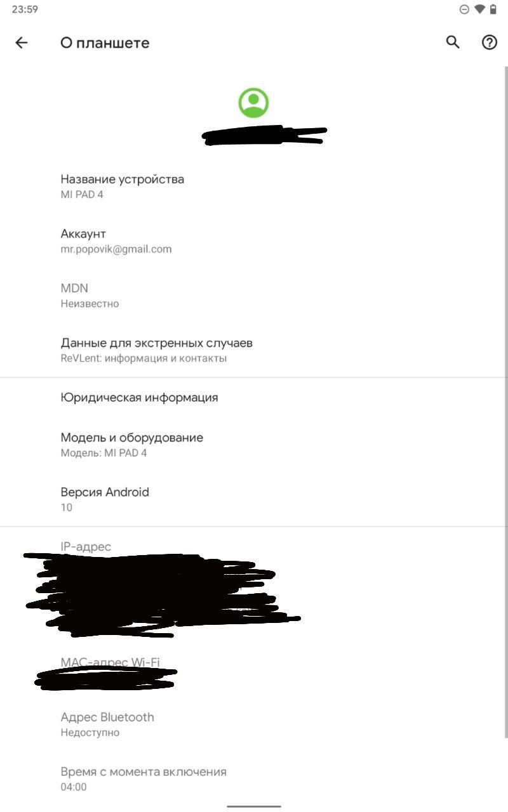The height and width of the screenshot is (812, 508).
Task: Tap the back arrow icon
Action: tap(22, 43)
